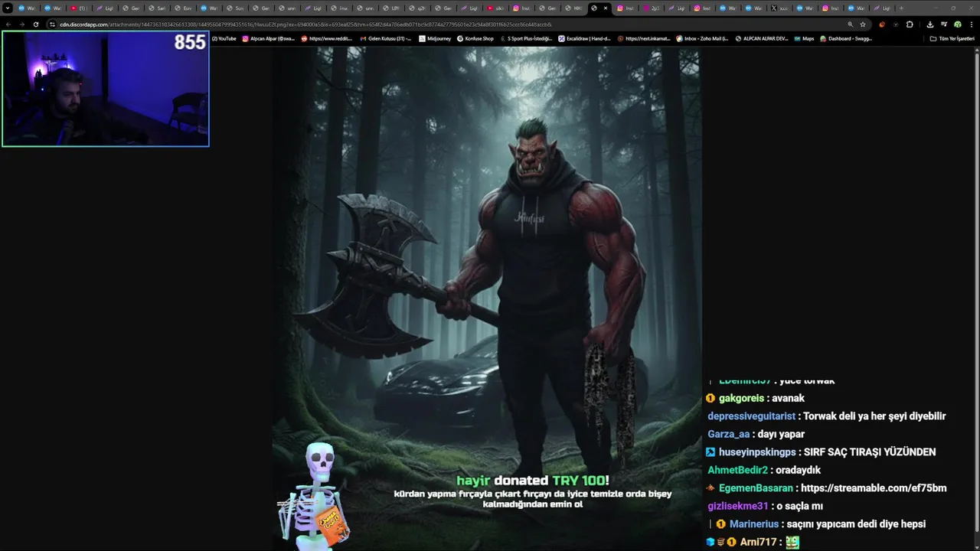Click username Garza_aa in chat
This screenshot has width=980, height=551.
click(x=728, y=434)
